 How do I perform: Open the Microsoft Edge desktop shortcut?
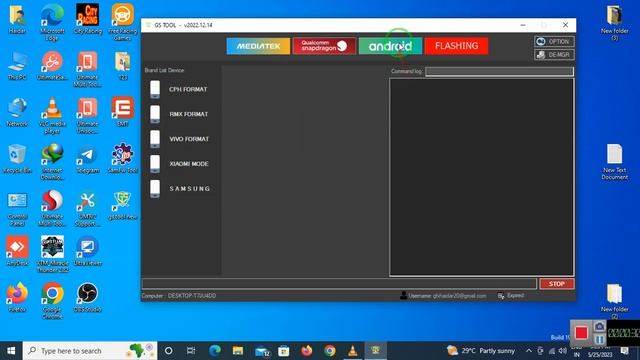(x=52, y=22)
